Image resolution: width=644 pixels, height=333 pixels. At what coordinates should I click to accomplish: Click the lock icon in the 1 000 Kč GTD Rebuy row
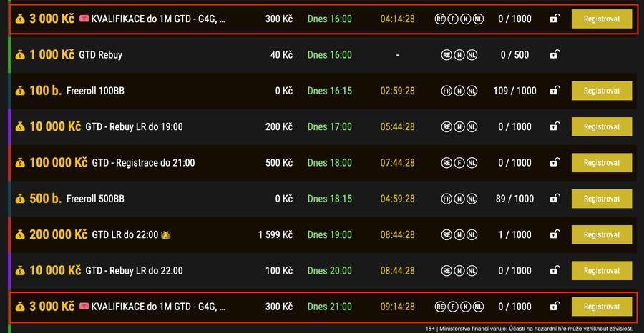553,54
